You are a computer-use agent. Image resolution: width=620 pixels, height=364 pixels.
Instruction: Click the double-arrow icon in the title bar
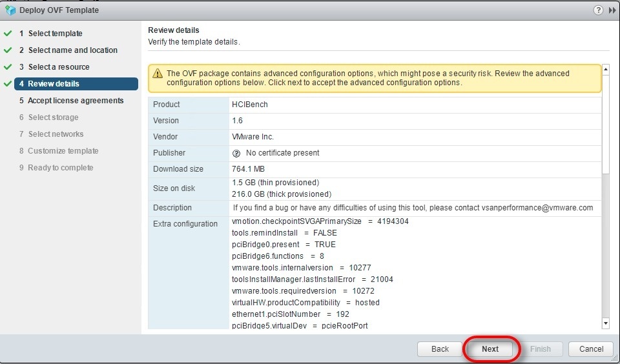click(612, 10)
